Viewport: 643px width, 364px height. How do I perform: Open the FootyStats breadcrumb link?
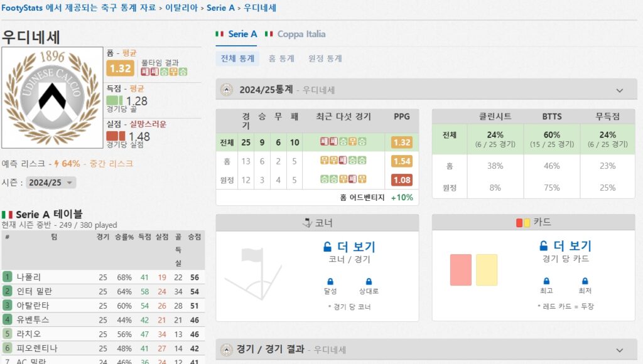point(78,8)
